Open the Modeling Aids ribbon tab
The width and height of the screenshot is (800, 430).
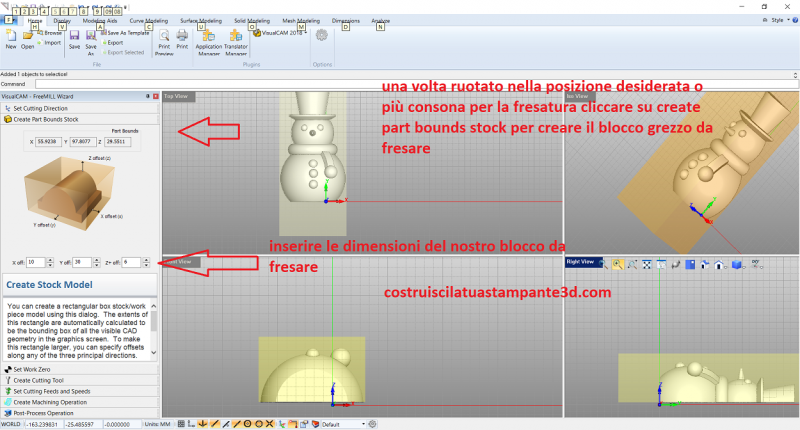(100, 21)
